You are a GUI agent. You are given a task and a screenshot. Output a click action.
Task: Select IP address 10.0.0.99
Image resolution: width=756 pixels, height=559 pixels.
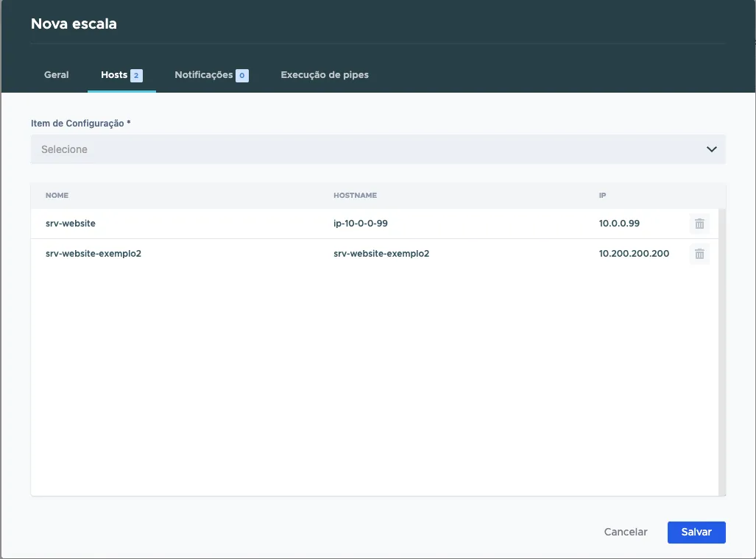619,224
